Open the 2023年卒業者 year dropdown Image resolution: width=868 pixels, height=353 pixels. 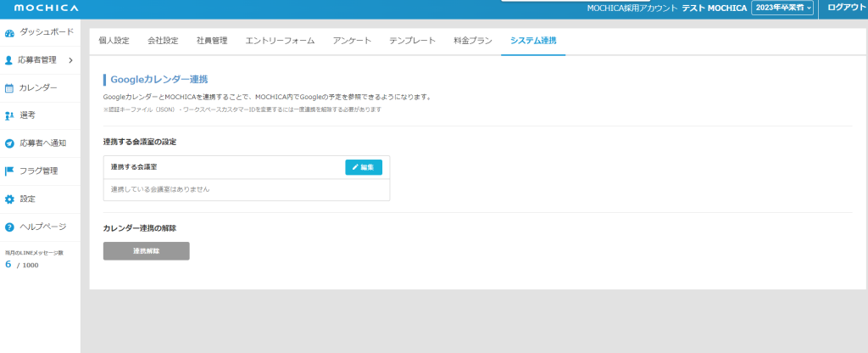pos(782,8)
